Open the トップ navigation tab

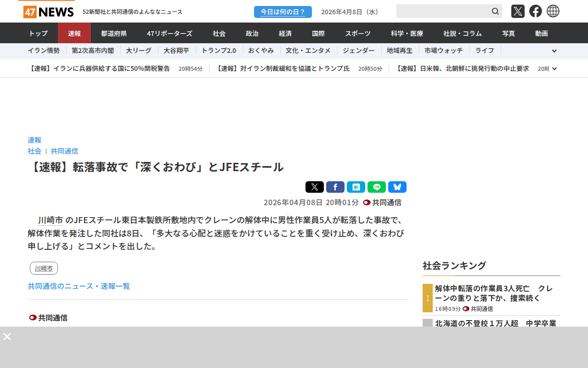click(x=38, y=33)
